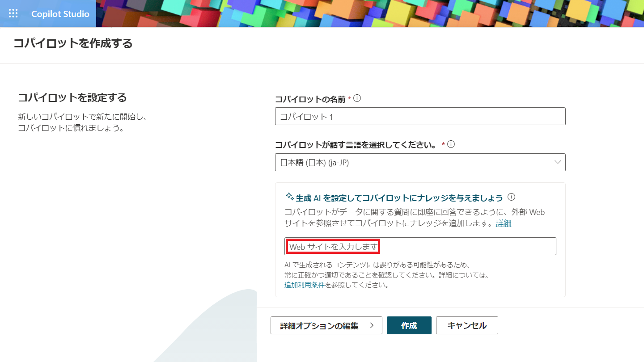644x362 pixels.
Task: Expand the language dropdown via its chevron
Action: tap(558, 162)
